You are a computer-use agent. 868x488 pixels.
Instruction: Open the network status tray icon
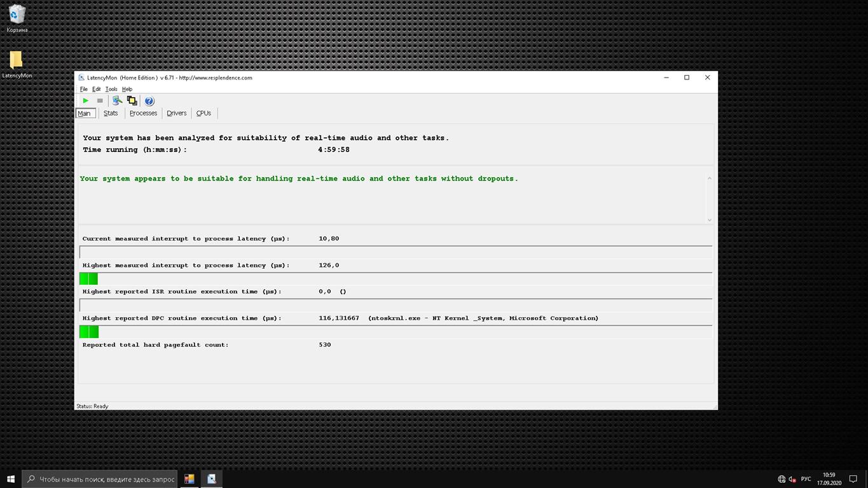(x=782, y=479)
